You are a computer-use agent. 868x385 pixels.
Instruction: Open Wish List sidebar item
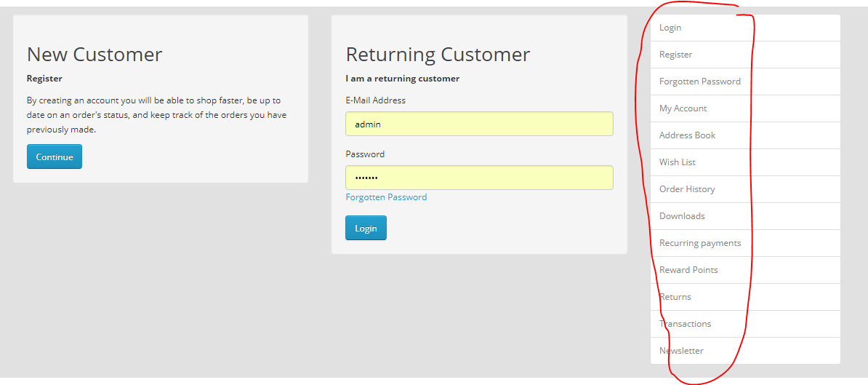(745, 162)
